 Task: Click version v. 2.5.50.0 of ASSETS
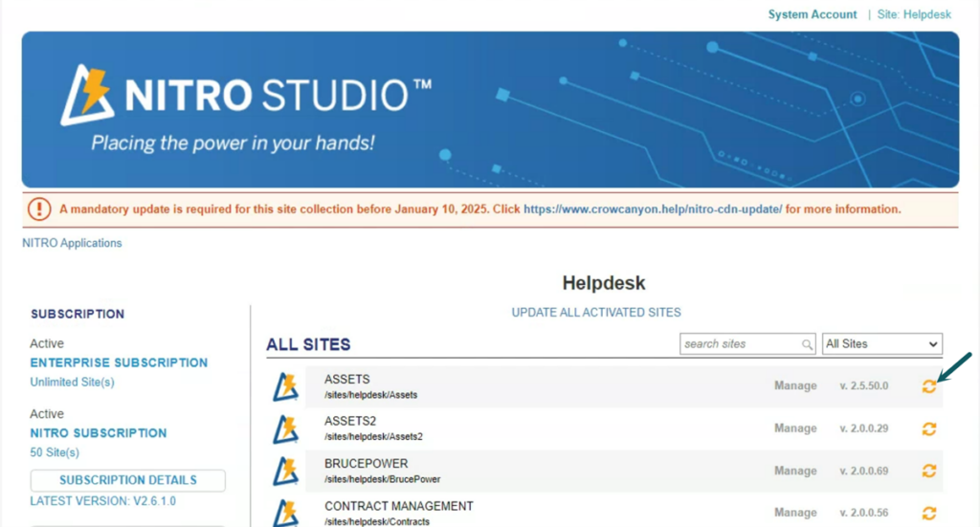[864, 385]
